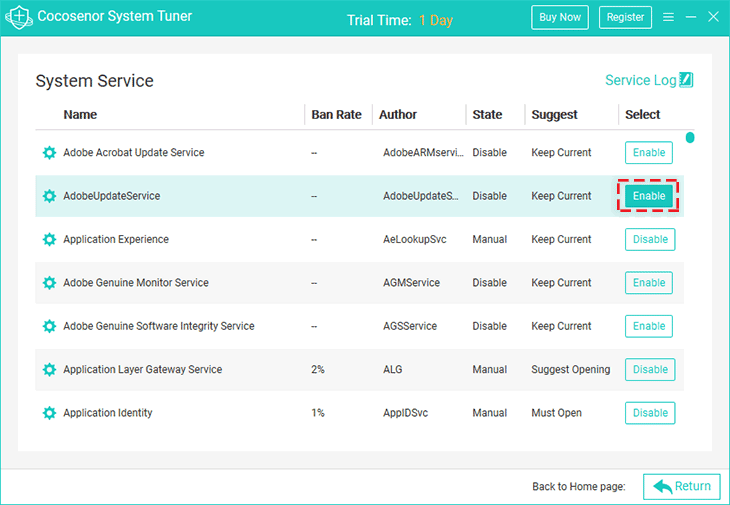Screen dimensions: 730x505
Task: Disable the Application Identity service
Action: pos(650,413)
